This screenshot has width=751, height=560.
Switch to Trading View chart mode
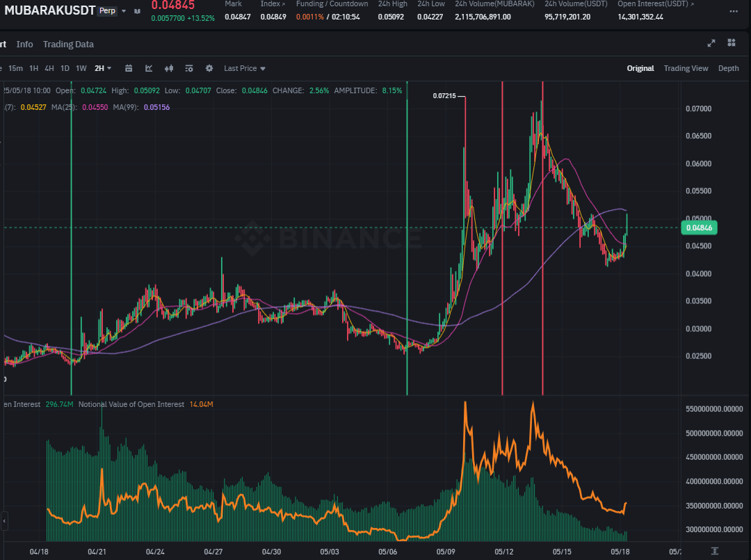coord(686,68)
